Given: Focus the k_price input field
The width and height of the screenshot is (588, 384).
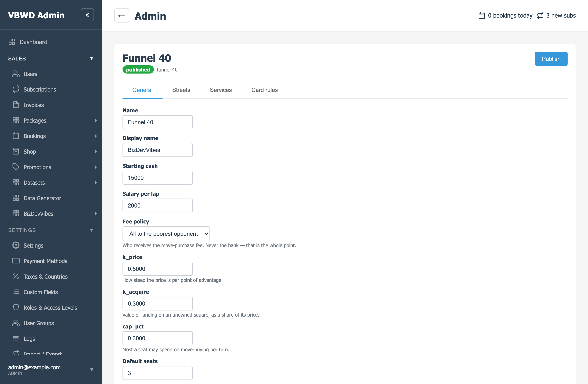Looking at the screenshot, I should (157, 269).
